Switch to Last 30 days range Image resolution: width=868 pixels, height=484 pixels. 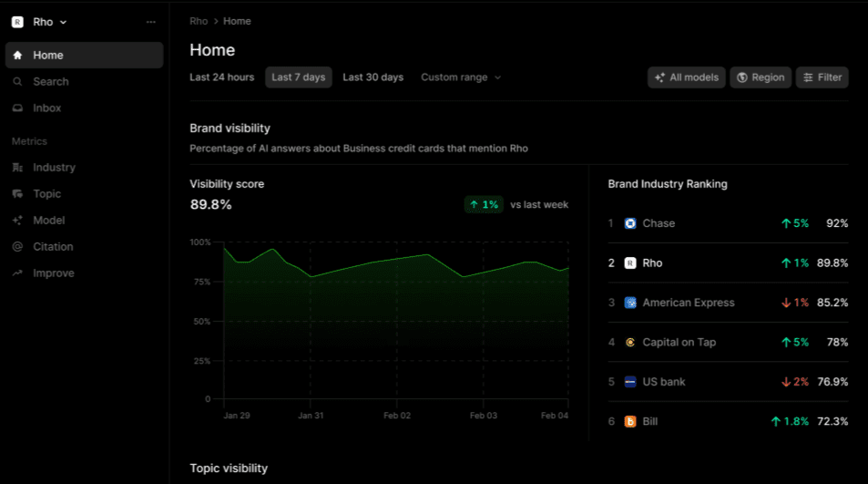point(373,77)
